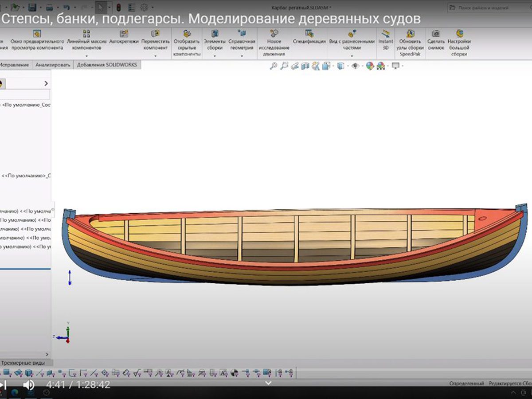The width and height of the screenshot is (532, 399).
Task: Start New Motion Study (Новое исследование движения)
Action: point(274,34)
